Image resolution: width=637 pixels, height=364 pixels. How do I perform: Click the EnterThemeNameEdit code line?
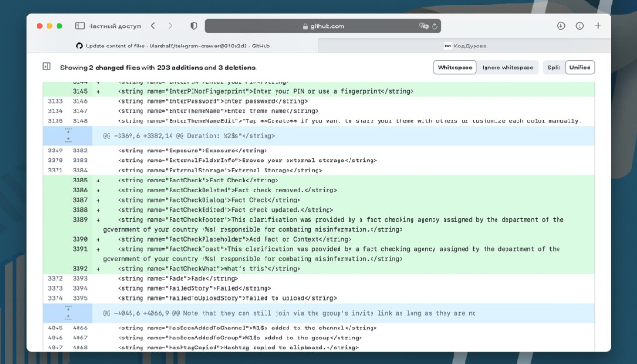[x=350, y=120]
